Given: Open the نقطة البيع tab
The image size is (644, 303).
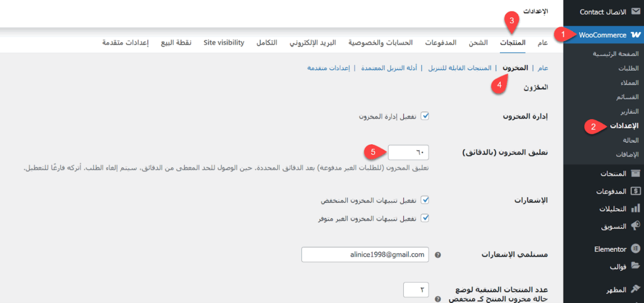Looking at the screenshot, I should click(175, 43).
